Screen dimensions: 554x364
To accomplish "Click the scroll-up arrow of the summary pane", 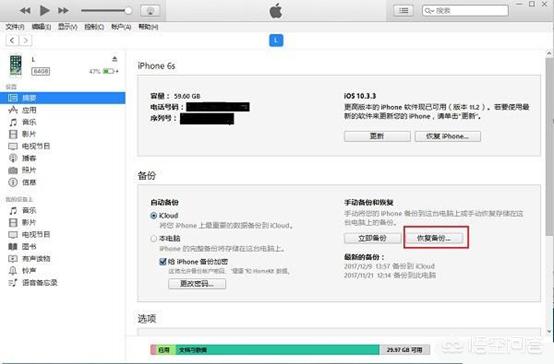I will point(549,53).
